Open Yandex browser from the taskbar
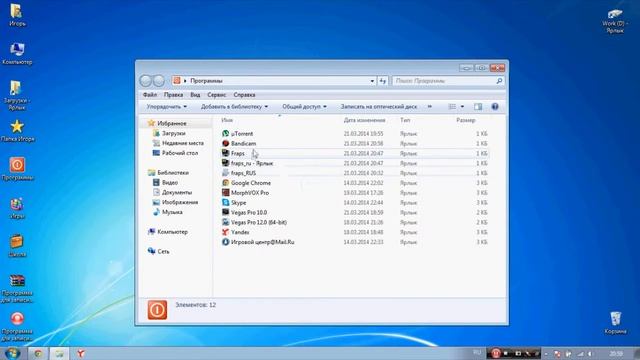The width and height of the screenshot is (640, 360). click(81, 353)
